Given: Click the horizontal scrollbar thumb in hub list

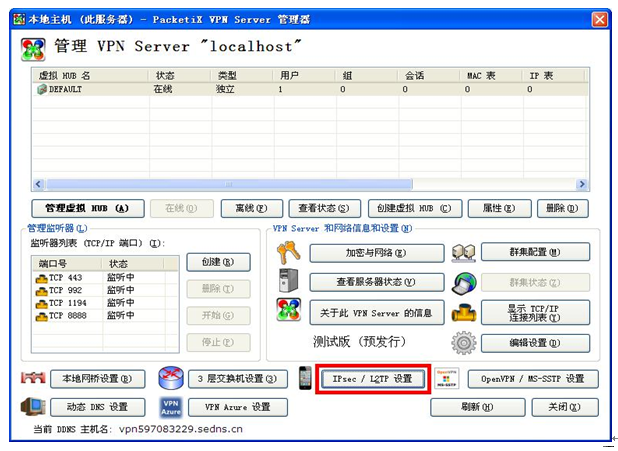Looking at the screenshot, I should [229, 184].
